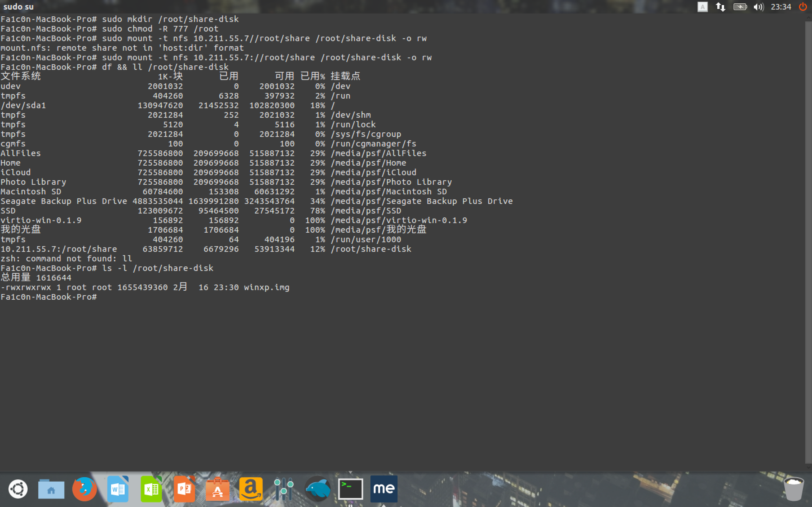Launch the blue dolphin application icon
Screen dimensions: 812x507
click(317, 489)
